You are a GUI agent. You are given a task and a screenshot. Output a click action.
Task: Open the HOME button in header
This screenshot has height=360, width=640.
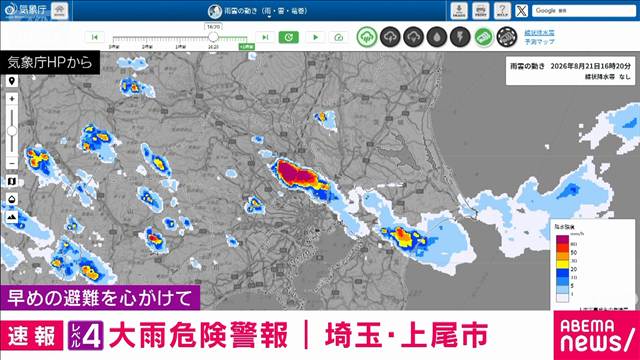click(x=60, y=10)
